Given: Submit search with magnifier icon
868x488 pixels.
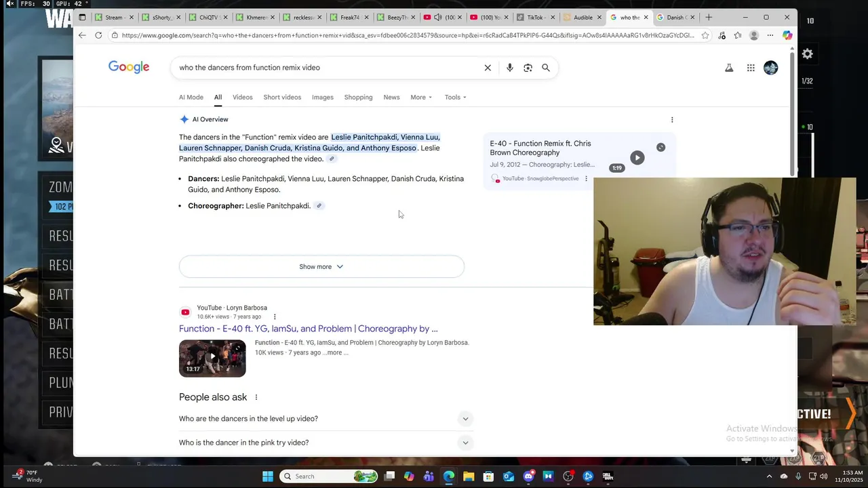Looking at the screenshot, I should pyautogui.click(x=546, y=68).
